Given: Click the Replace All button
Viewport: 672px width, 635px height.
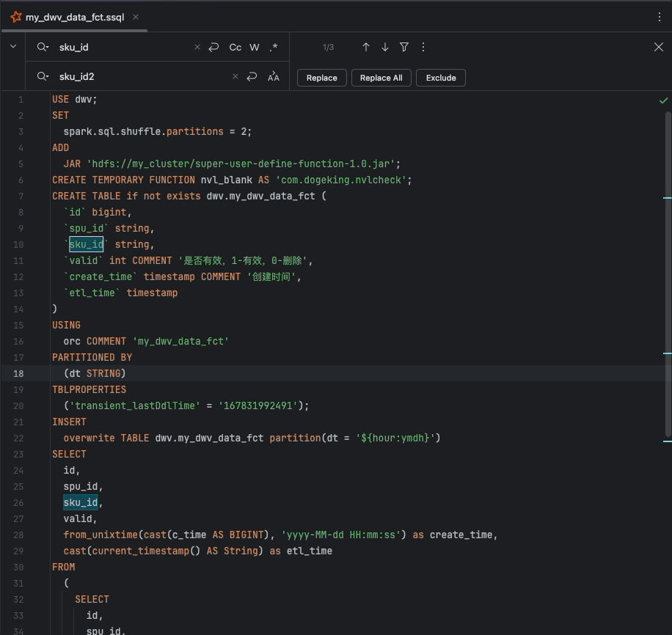Looking at the screenshot, I should 381,78.
